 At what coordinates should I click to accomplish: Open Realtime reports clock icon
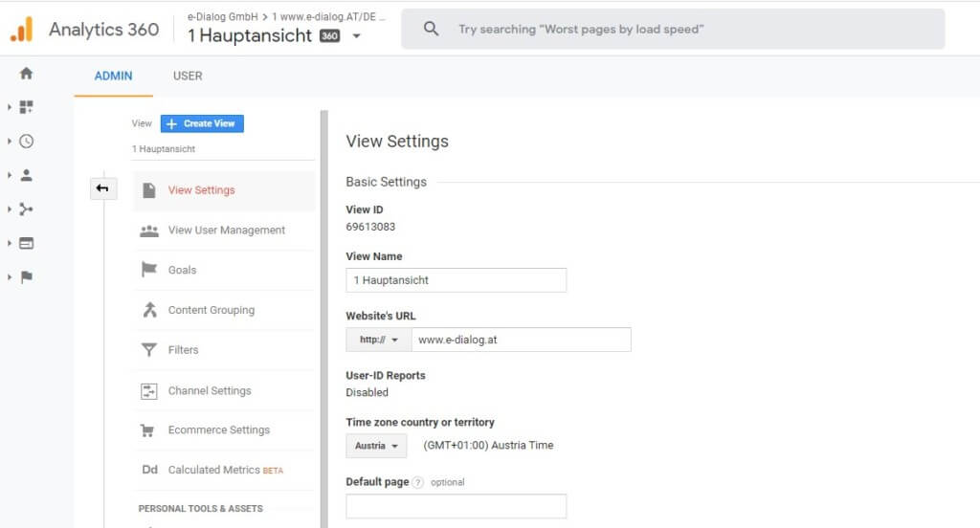coord(26,142)
